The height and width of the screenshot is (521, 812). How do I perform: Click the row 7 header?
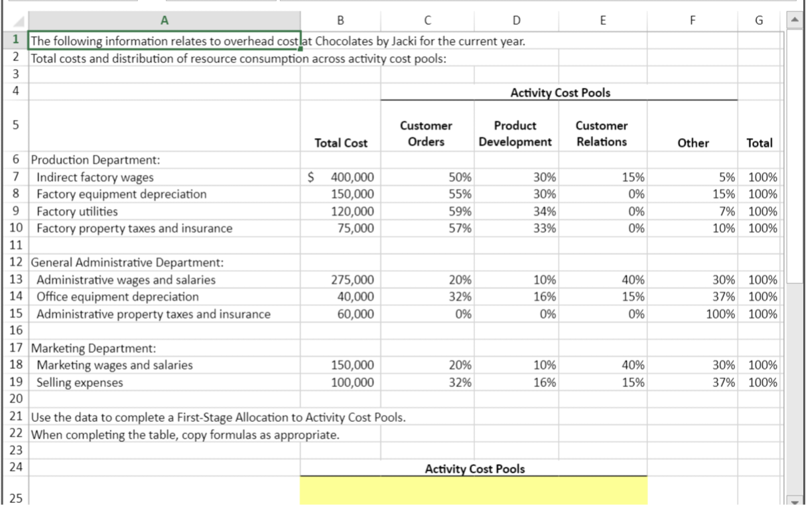point(17,177)
